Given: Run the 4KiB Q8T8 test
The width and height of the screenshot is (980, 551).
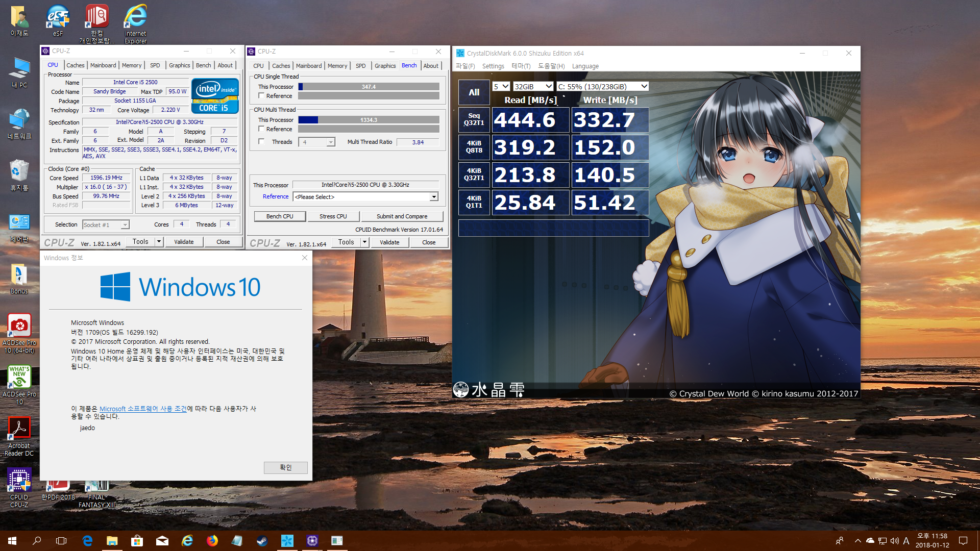Looking at the screenshot, I should (x=474, y=147).
